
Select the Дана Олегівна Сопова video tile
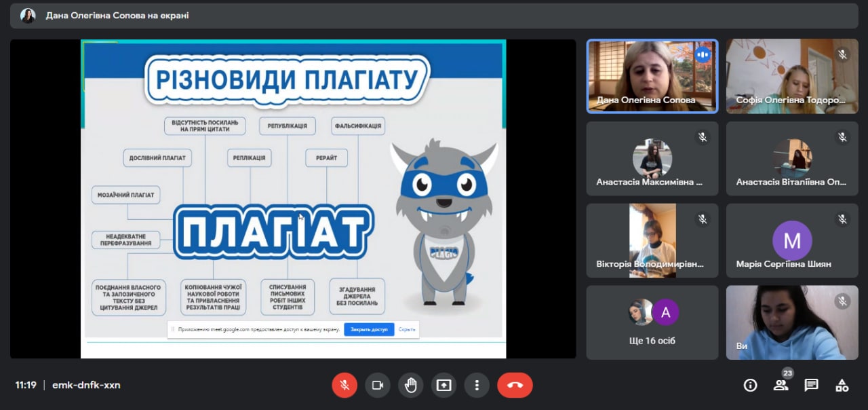(x=652, y=75)
